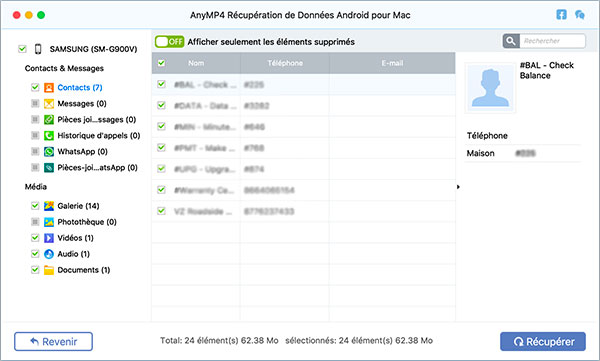This screenshot has width=600, height=361.
Task: Click the magnifier search icon
Action: [511, 41]
